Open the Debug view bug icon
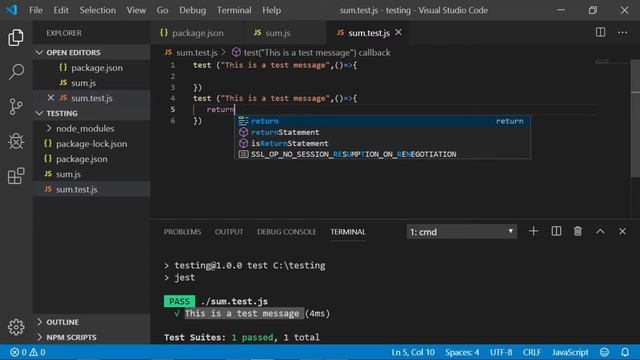This screenshot has width=640, height=360. point(16,141)
